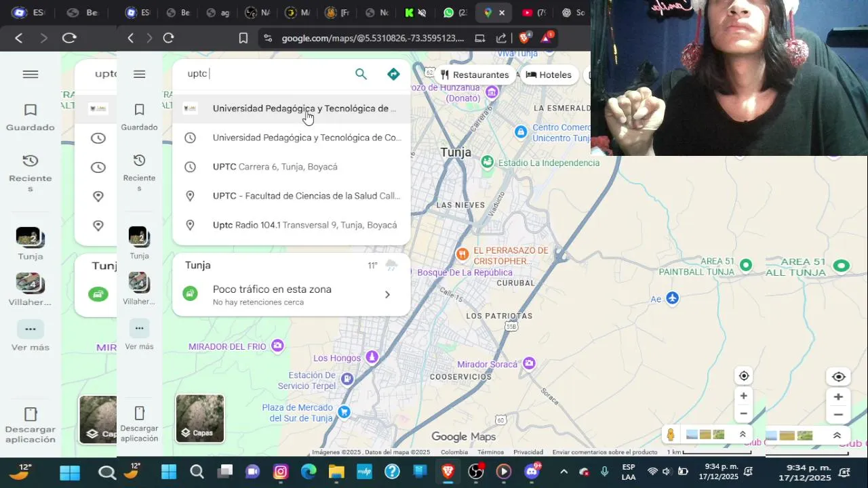Image resolution: width=868 pixels, height=488 pixels.
Task: Open the Los Hongos purple pin
Action: click(x=372, y=357)
